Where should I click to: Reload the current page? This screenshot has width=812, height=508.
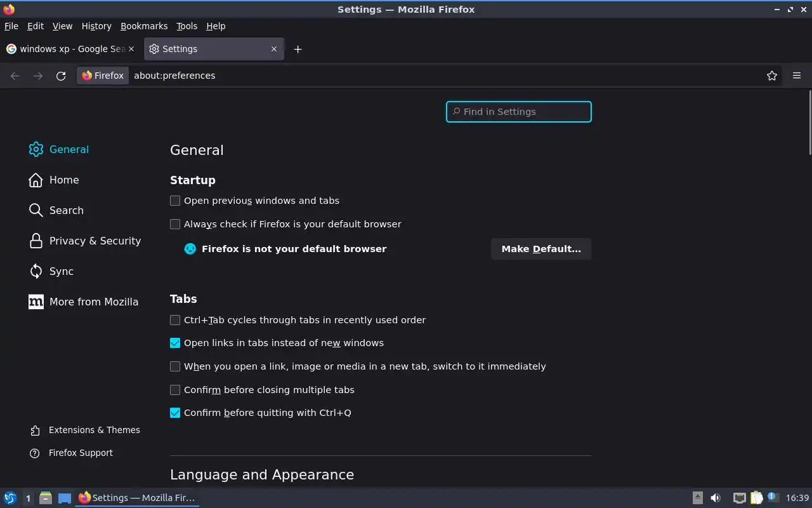[61, 76]
